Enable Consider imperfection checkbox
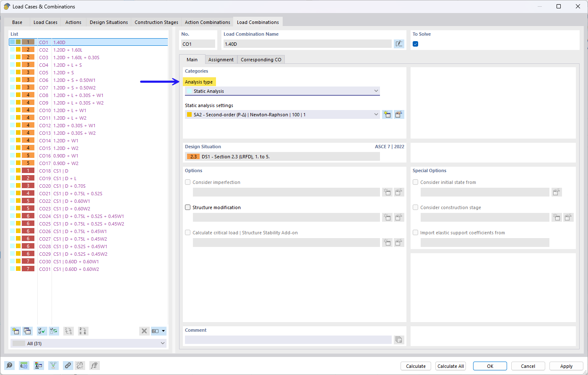 [x=188, y=182]
